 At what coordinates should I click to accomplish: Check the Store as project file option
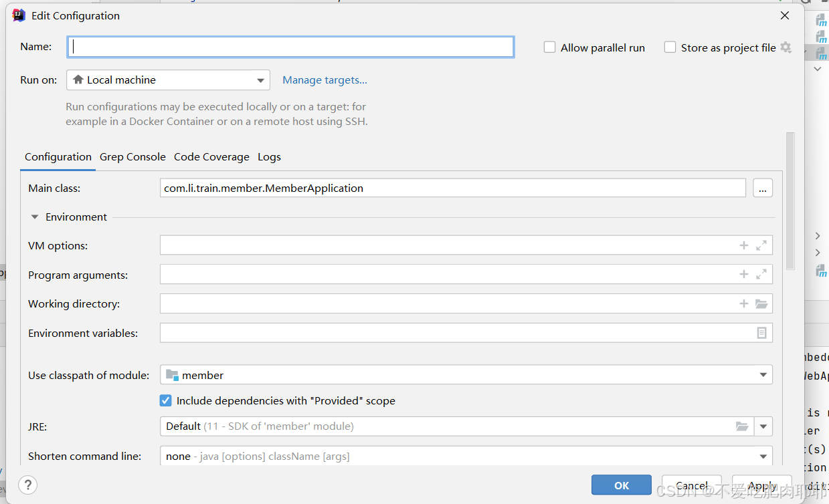coord(669,47)
